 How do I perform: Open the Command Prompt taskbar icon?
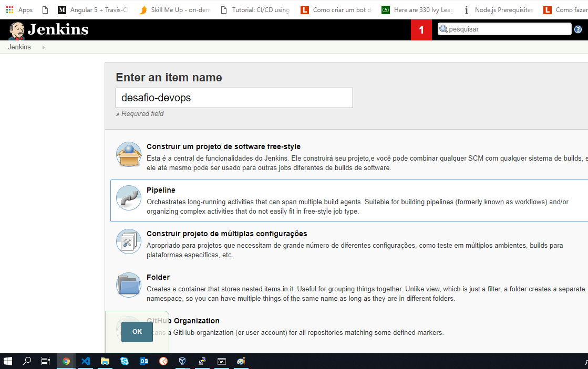(222, 361)
